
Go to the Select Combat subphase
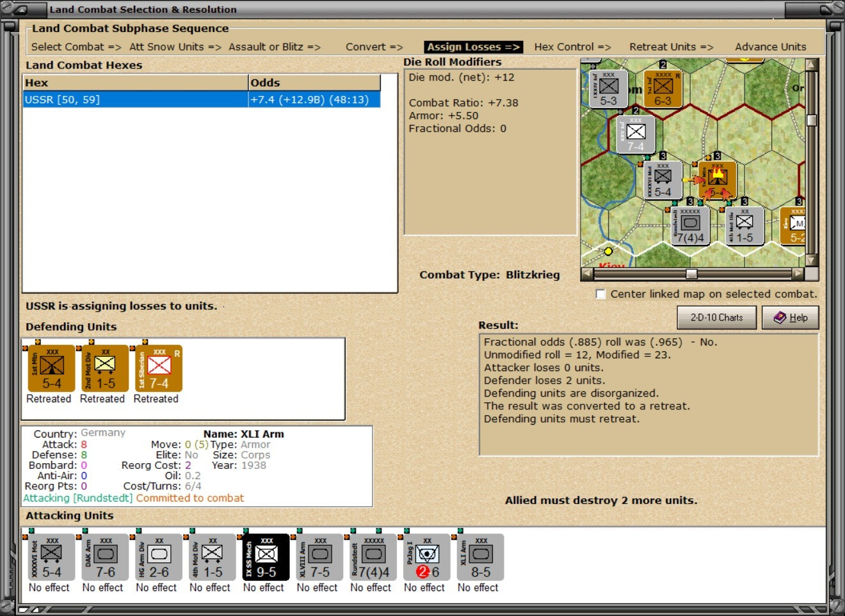coord(76,47)
